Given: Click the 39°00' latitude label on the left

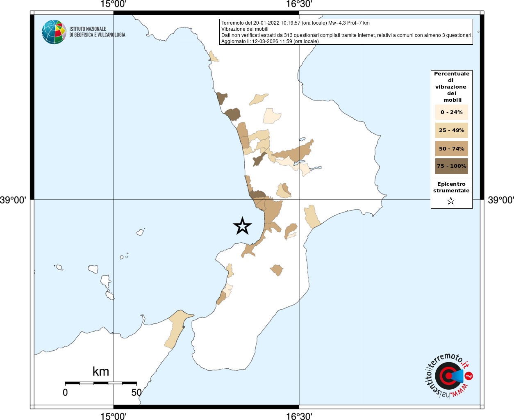Looking at the screenshot, I should point(13,200).
